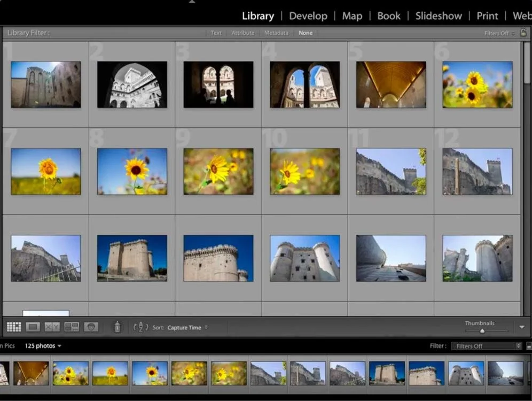Click the Library Filter lock icon
The width and height of the screenshot is (532, 401).
coord(523,33)
